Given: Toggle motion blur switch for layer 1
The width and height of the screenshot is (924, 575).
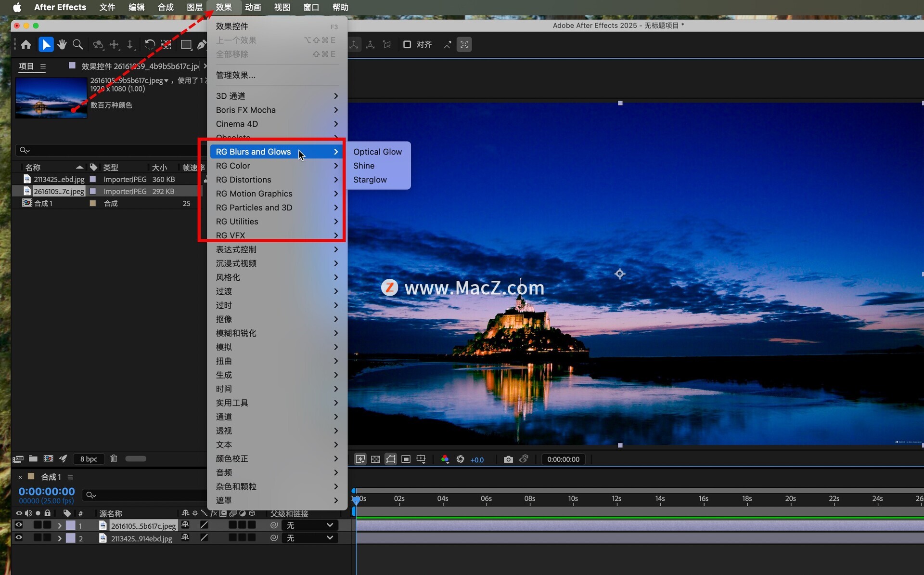Looking at the screenshot, I should (232, 525).
